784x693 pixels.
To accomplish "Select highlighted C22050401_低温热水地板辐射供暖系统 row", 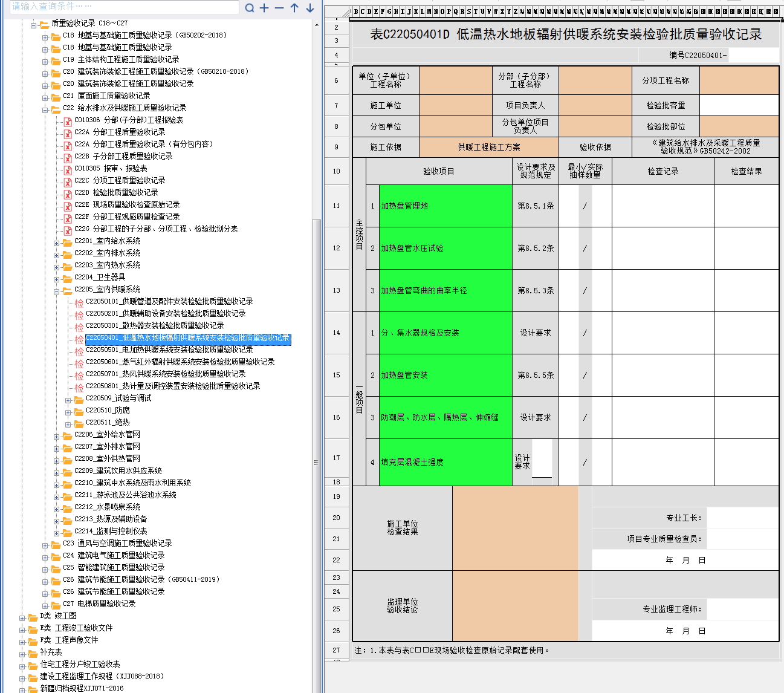I will pyautogui.click(x=188, y=338).
